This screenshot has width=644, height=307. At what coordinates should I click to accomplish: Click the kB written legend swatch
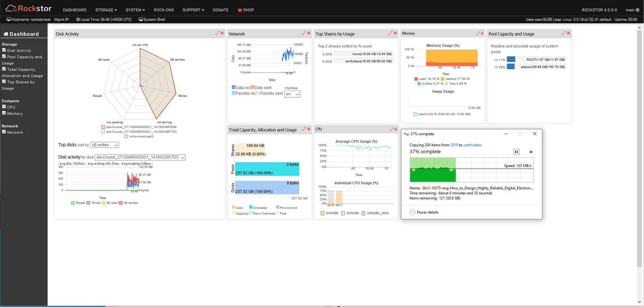coord(121,203)
